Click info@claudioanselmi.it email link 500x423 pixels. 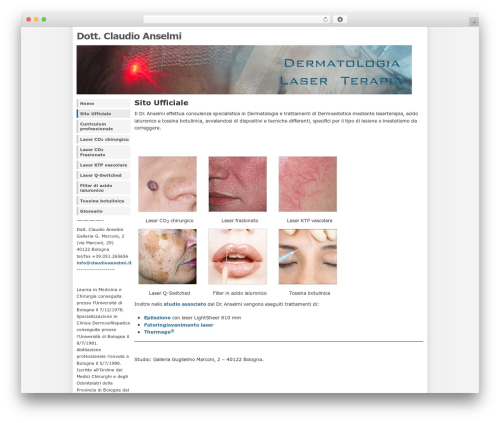tap(104, 263)
